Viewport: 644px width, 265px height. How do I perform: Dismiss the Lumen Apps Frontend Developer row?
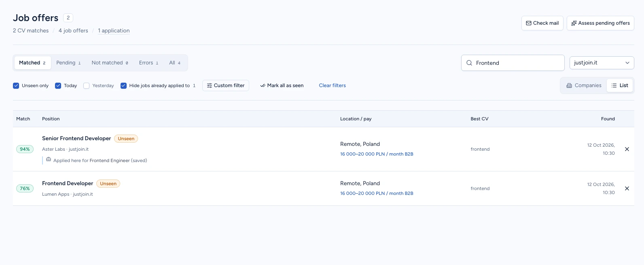(627, 188)
